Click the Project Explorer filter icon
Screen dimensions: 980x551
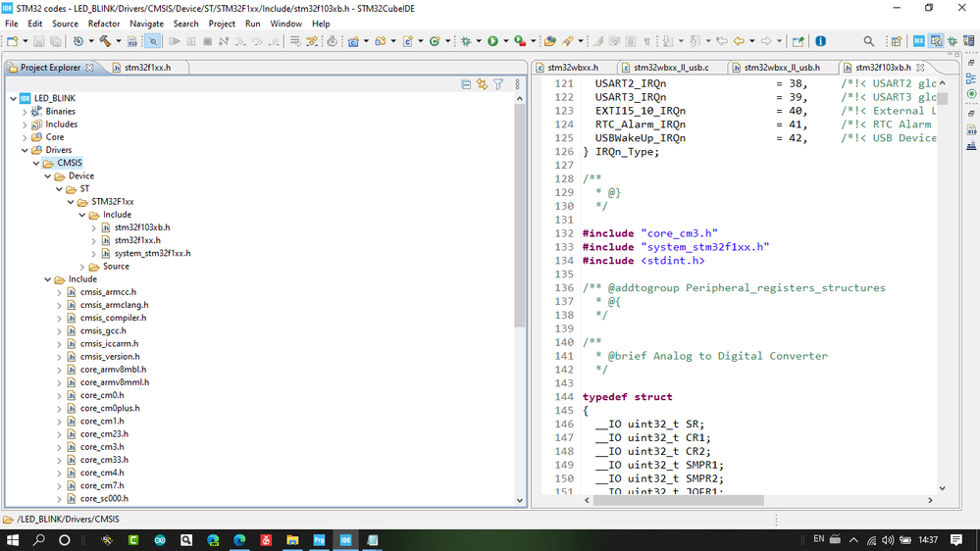(x=498, y=84)
